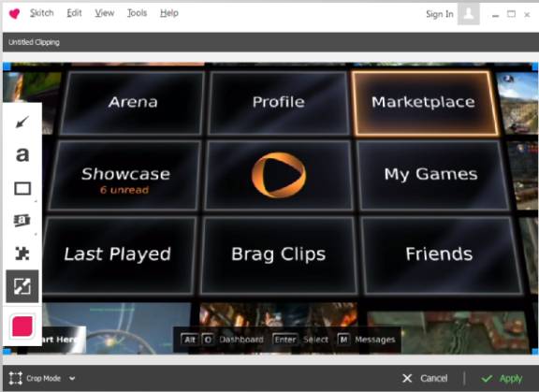Expand stamp tool options corner arrow
Viewport: 539px width, 392px height.
36,234
